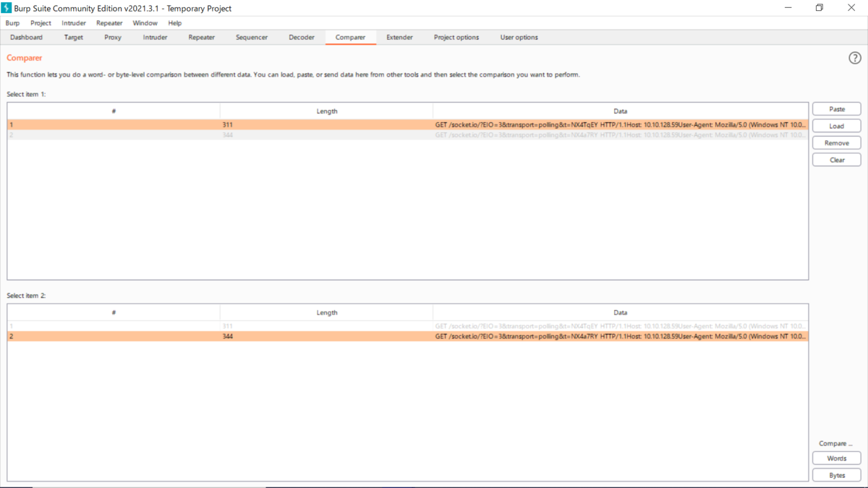Open the Burp menu
The height and width of the screenshot is (488, 868).
click(x=12, y=23)
